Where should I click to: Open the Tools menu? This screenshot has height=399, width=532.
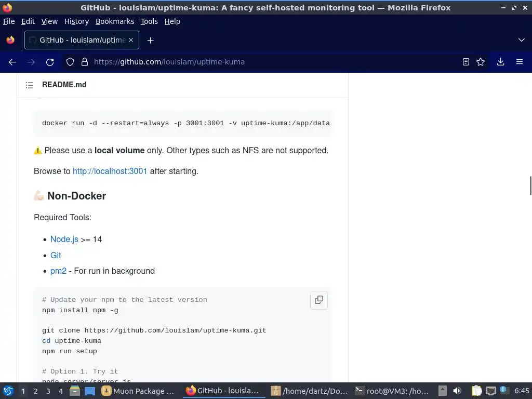tap(149, 21)
